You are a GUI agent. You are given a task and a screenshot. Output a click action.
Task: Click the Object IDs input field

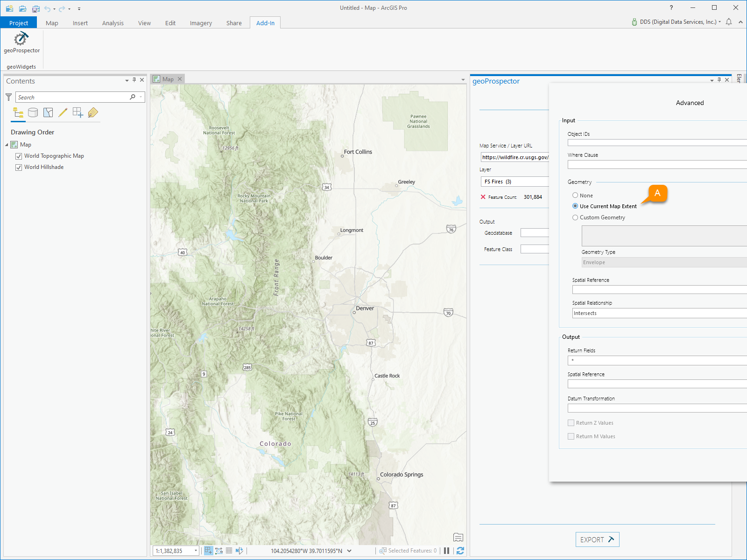click(657, 142)
